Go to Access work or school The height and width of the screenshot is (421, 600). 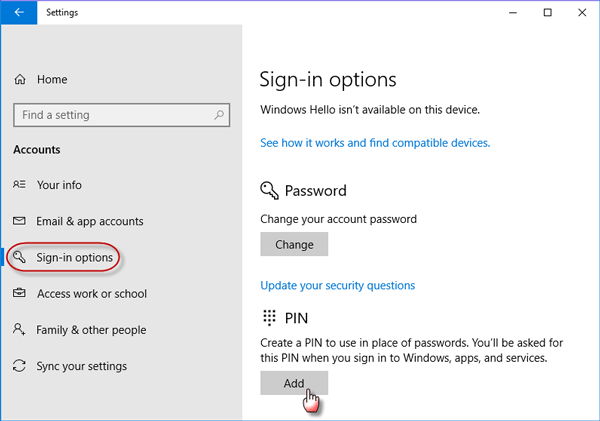coord(92,294)
